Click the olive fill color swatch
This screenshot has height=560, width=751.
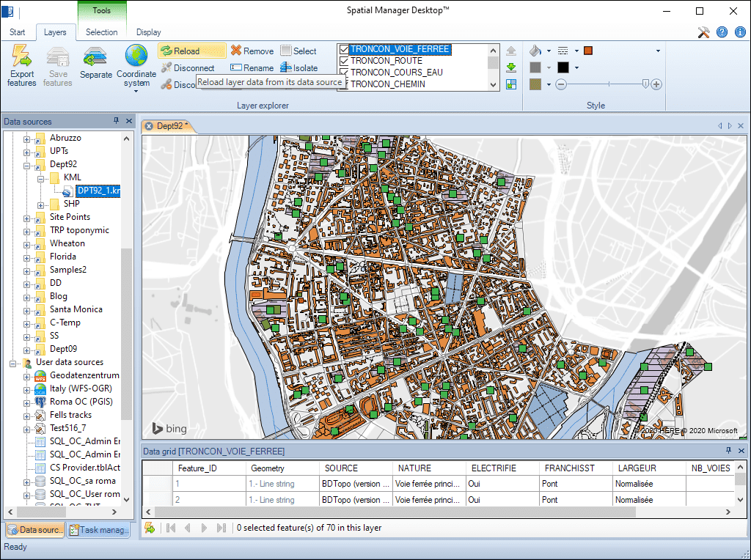(x=535, y=84)
